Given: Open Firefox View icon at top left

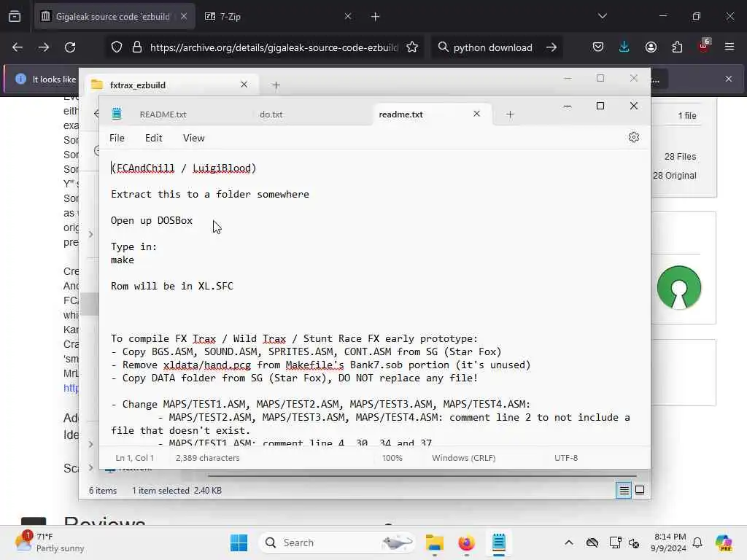Looking at the screenshot, I should coord(15,17).
